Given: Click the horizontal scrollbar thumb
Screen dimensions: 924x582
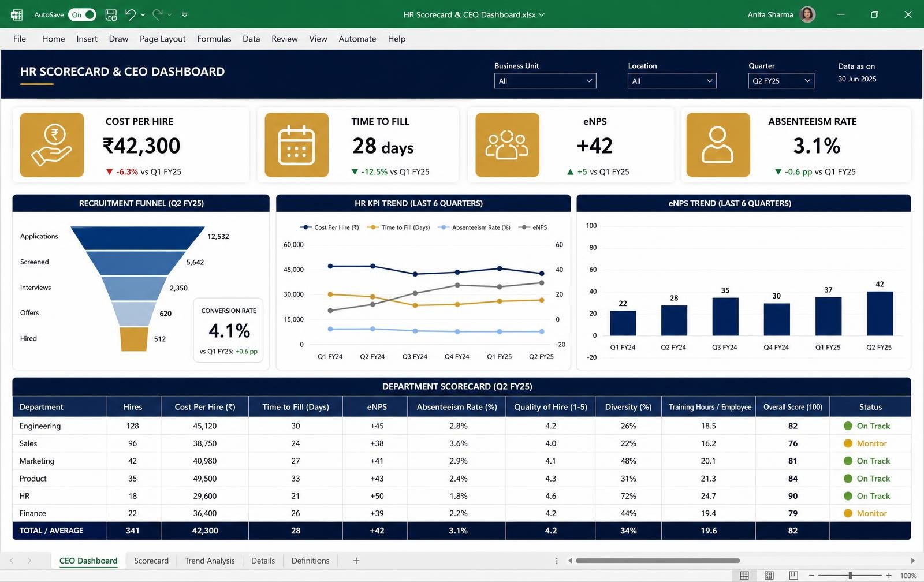Looking at the screenshot, I should pyautogui.click(x=658, y=561).
